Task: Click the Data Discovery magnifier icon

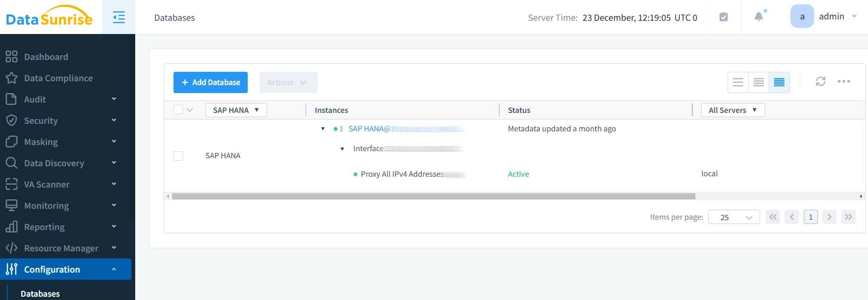Action: pyautogui.click(x=11, y=163)
